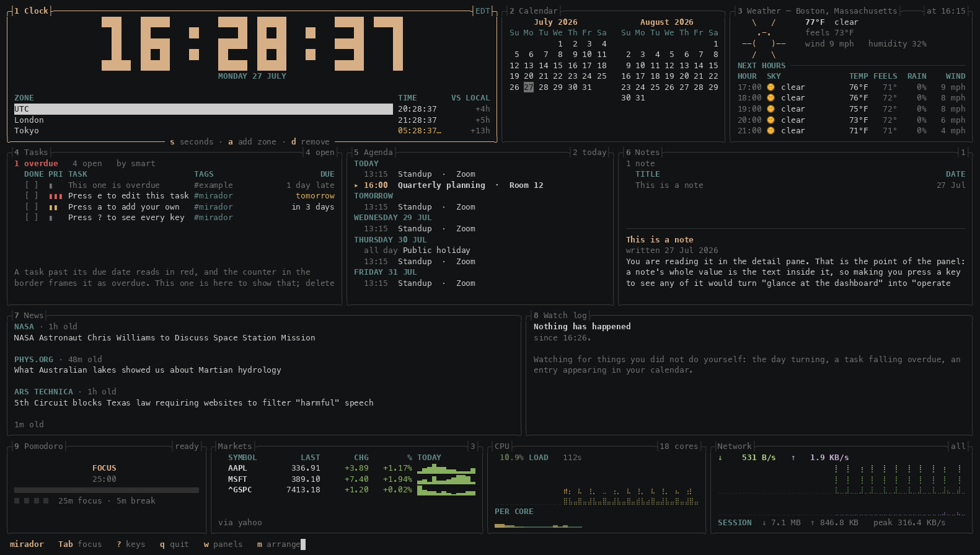Focus the Agenda panel title
This screenshot has height=555, width=980.
tap(373, 153)
